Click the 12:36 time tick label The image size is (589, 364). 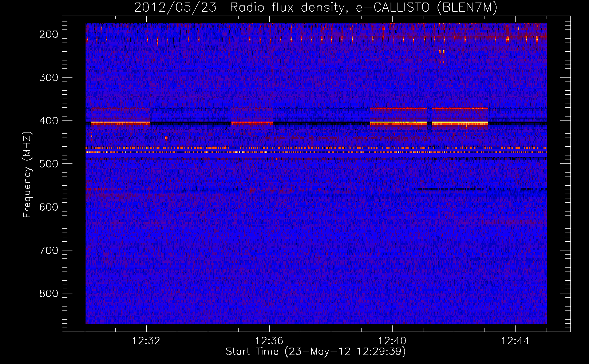269,341
